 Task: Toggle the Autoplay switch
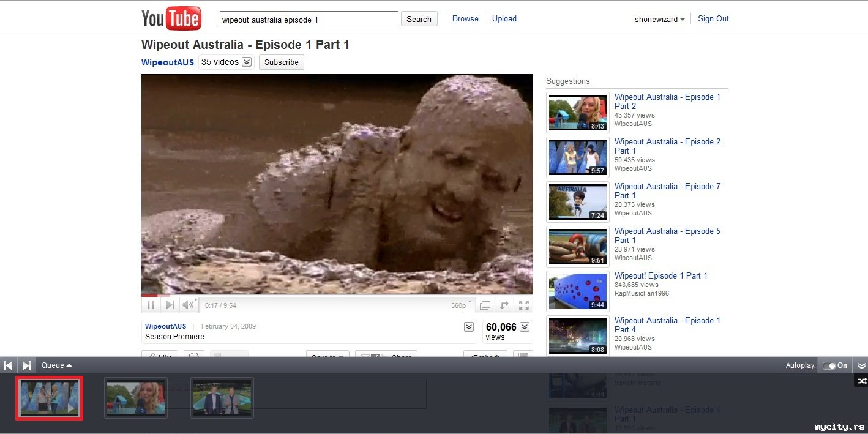[834, 365]
